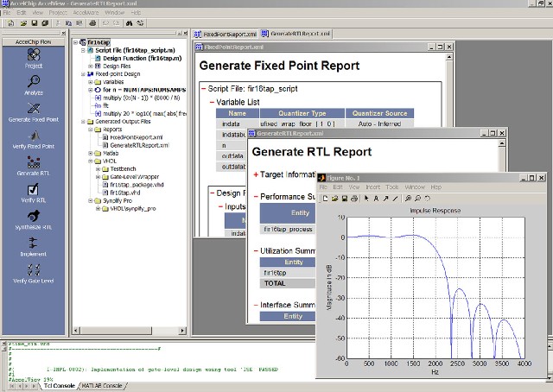Image resolution: width=553 pixels, height=392 pixels.
Task: Click the new figure icon in figure toolbar
Action: click(325, 199)
